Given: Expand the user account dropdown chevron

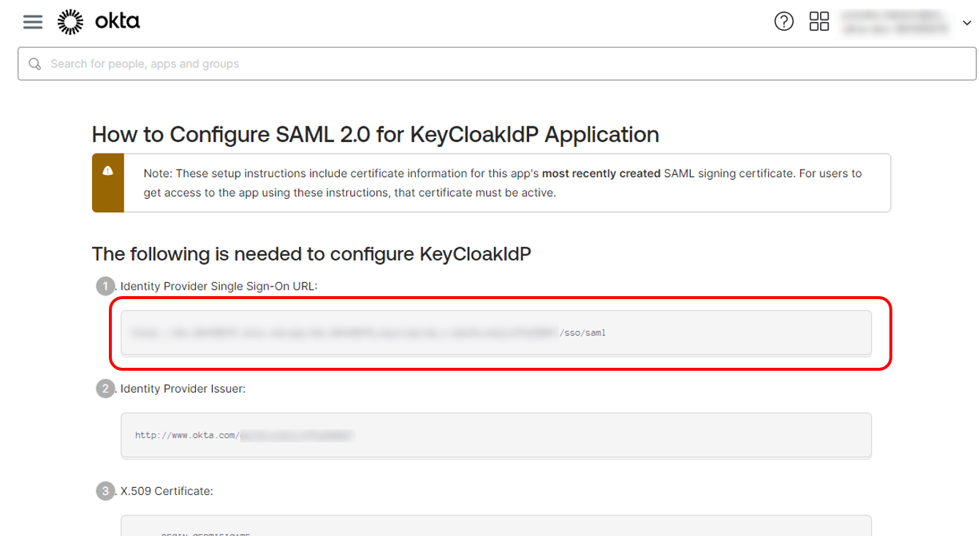Looking at the screenshot, I should (x=967, y=23).
